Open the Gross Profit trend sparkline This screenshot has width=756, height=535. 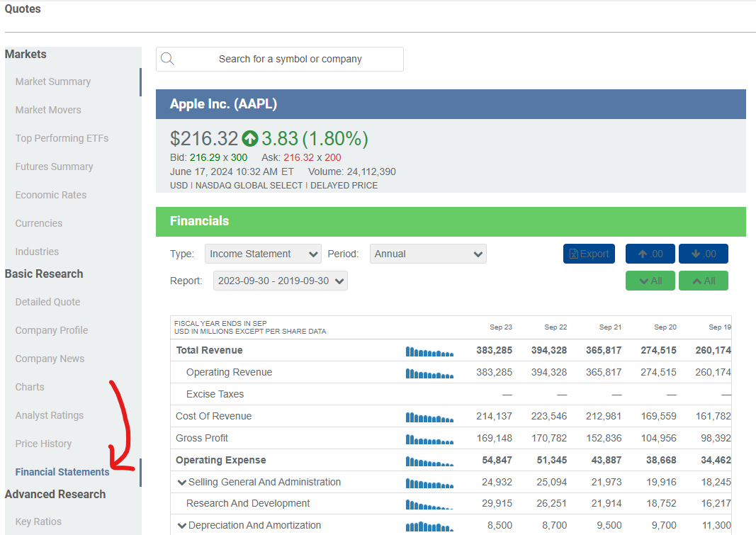coord(429,439)
